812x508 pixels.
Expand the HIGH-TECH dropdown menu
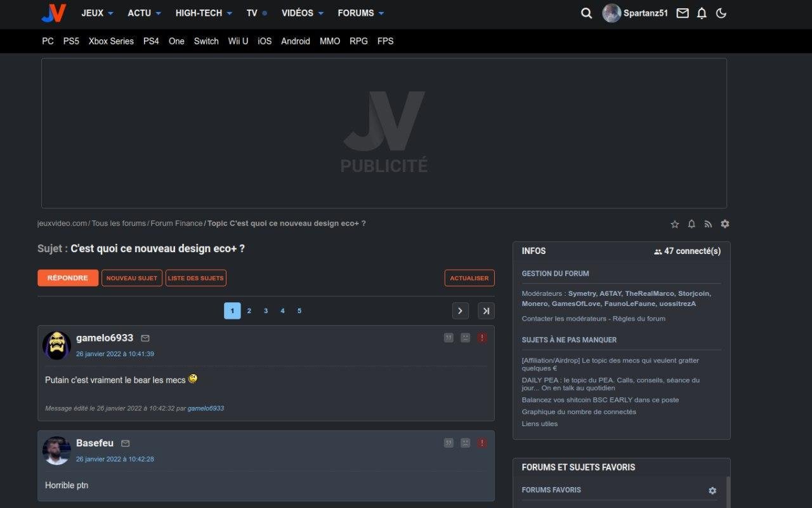[204, 13]
